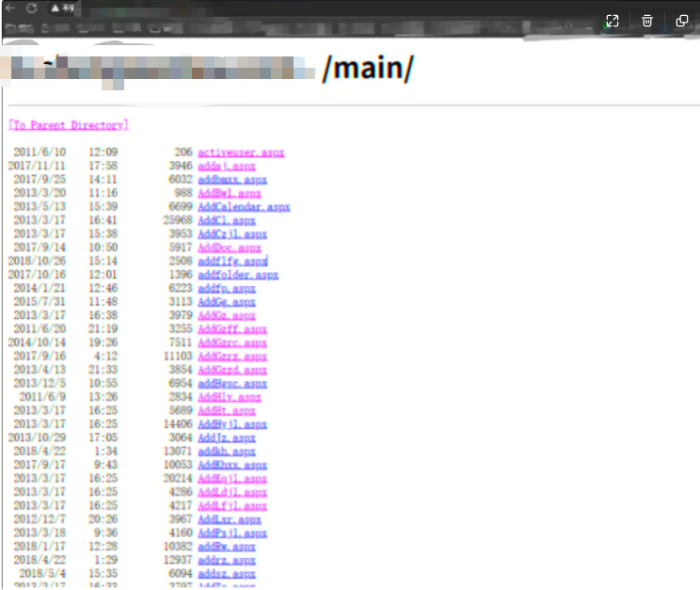Open AddLxr.aspx file link
The height and width of the screenshot is (590, 700).
point(230,519)
